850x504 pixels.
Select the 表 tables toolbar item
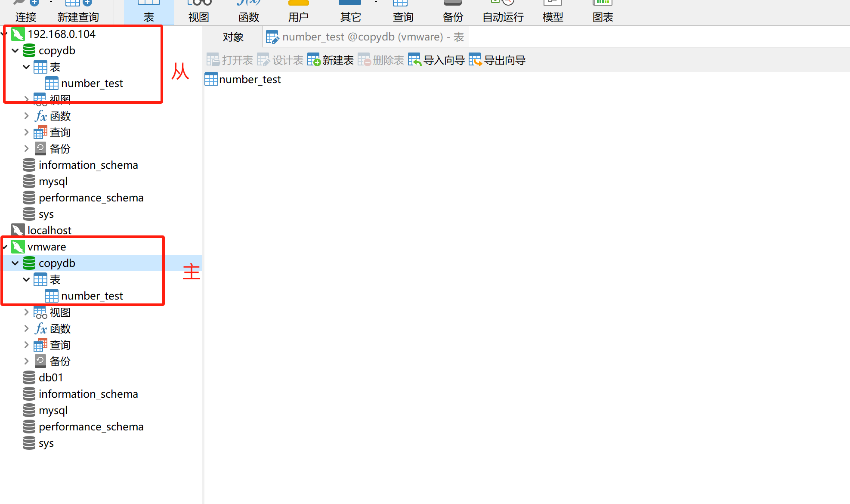click(149, 12)
